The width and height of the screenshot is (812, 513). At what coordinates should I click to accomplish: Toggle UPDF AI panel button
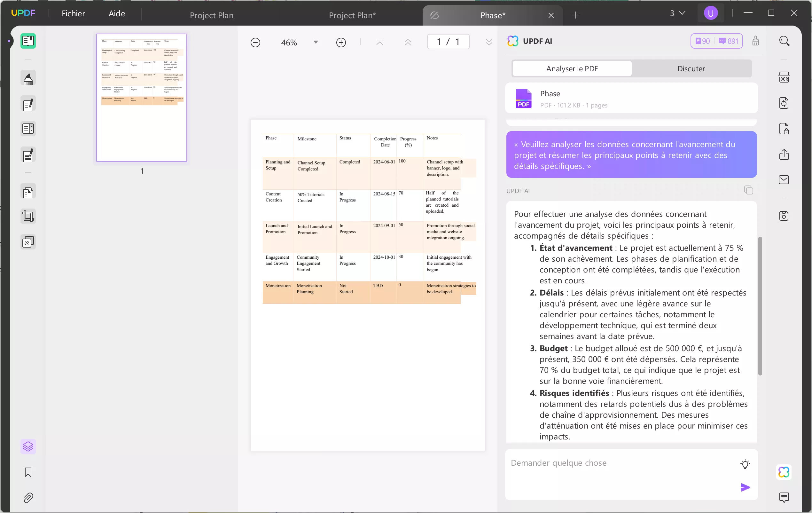[x=784, y=472]
